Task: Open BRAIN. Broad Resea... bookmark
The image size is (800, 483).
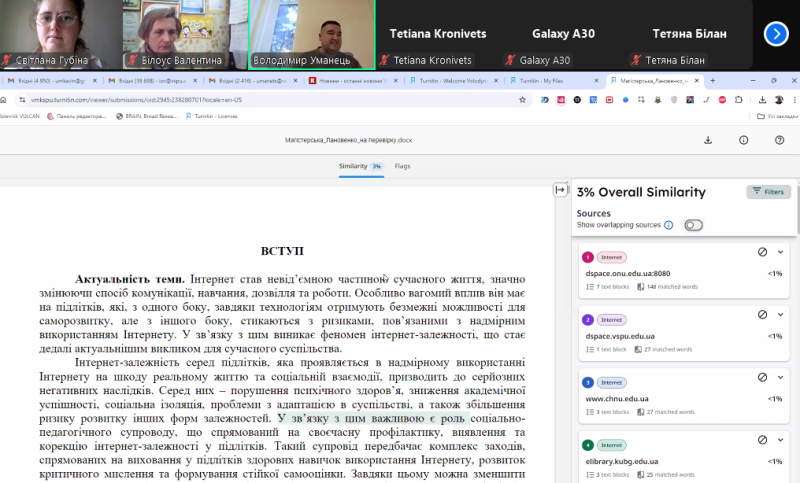Action: (146, 116)
